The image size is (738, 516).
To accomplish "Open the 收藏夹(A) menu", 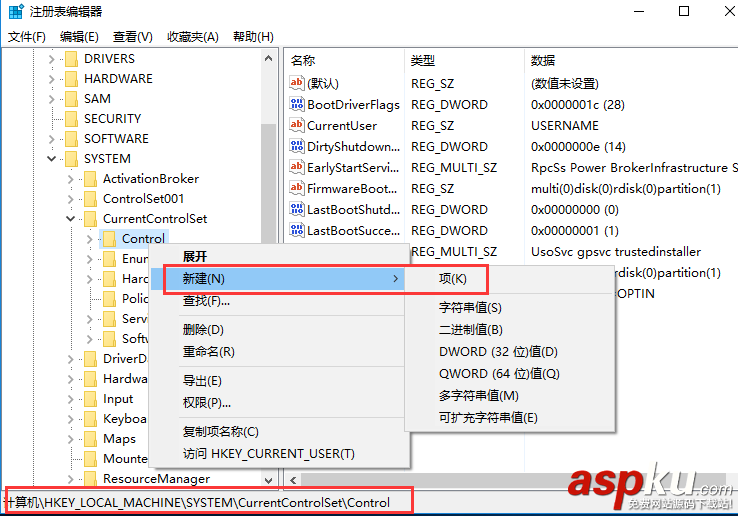I will click(x=193, y=37).
